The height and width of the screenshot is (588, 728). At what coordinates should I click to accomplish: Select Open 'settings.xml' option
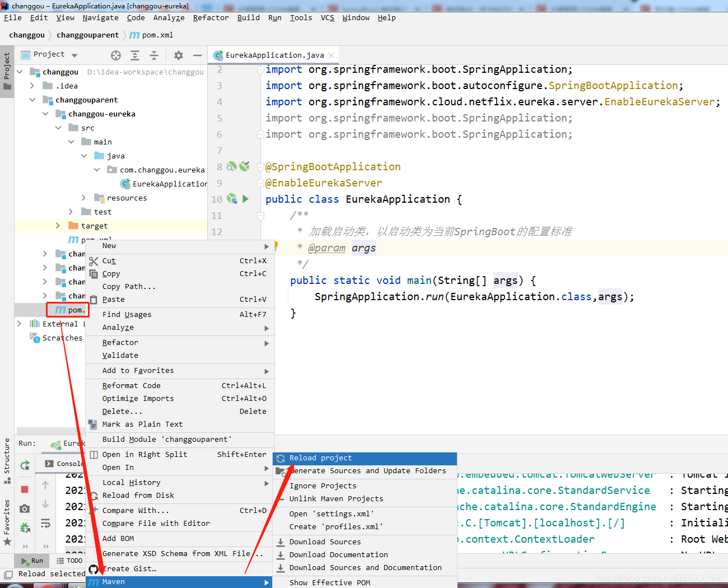click(x=365, y=514)
